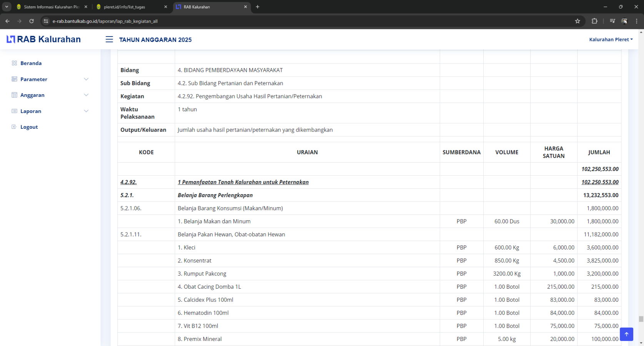644x346 pixels.
Task: Close the RAB Kalurahan tab
Action: (x=246, y=7)
